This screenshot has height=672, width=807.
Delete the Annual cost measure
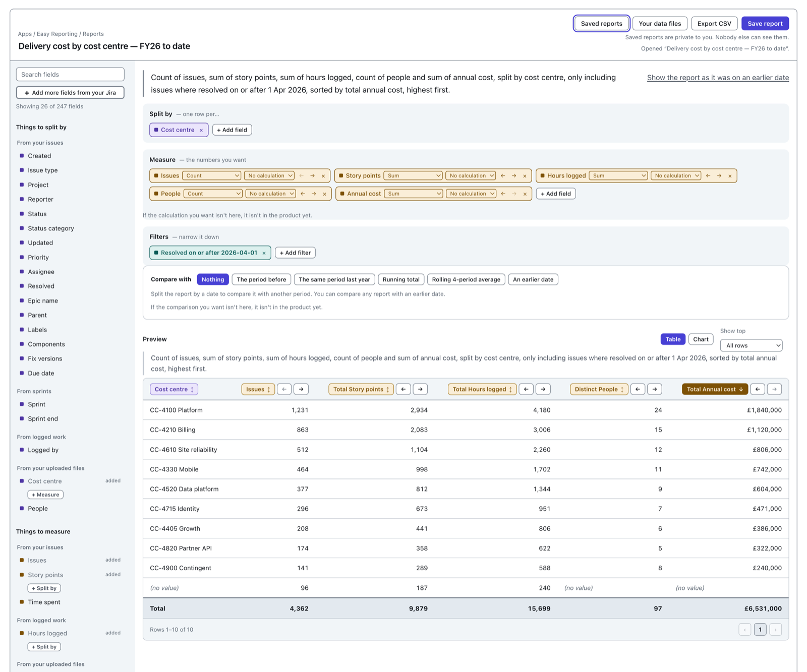click(525, 194)
